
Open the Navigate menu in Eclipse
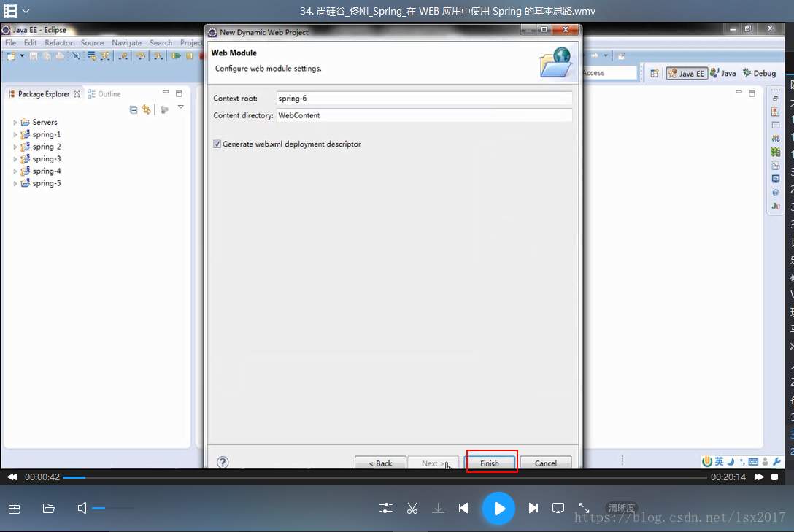pos(126,42)
